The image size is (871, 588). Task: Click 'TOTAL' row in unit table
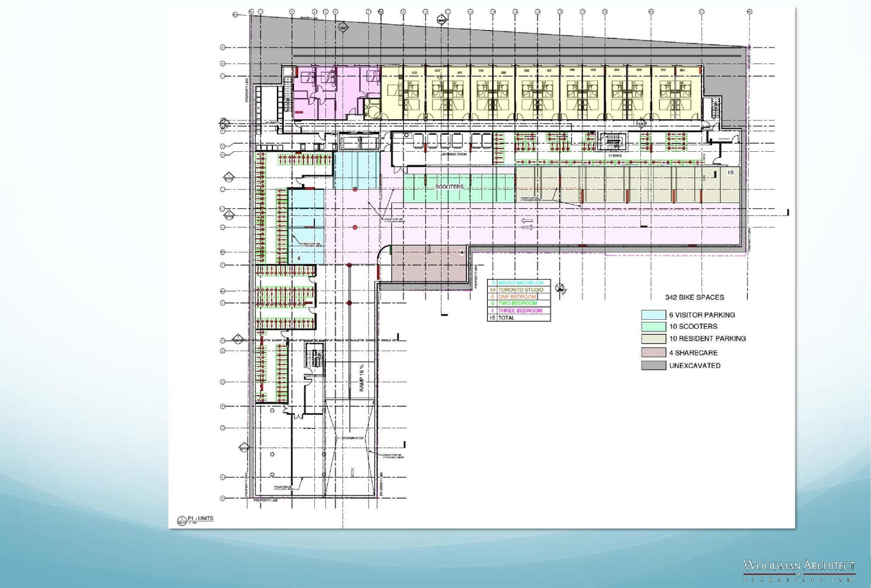pos(519,318)
